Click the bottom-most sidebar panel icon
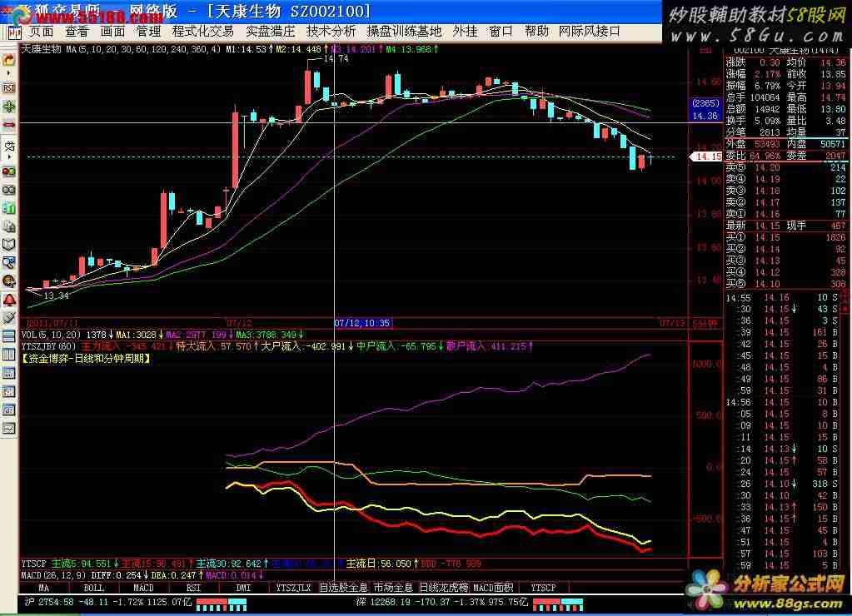The height and width of the screenshot is (616, 852). [9, 429]
